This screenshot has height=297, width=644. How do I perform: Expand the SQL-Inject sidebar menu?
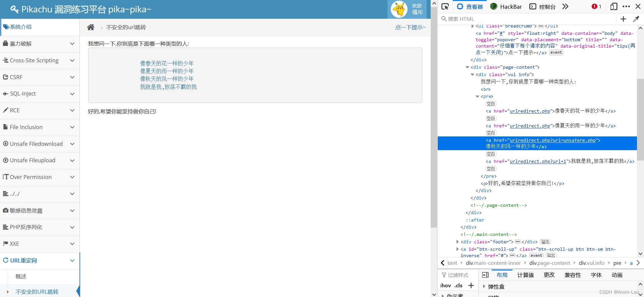(x=40, y=94)
